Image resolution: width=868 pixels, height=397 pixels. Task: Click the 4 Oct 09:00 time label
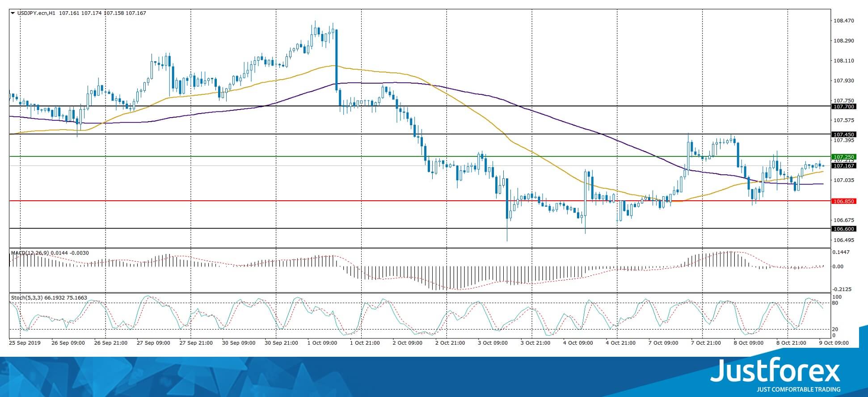coord(578,343)
